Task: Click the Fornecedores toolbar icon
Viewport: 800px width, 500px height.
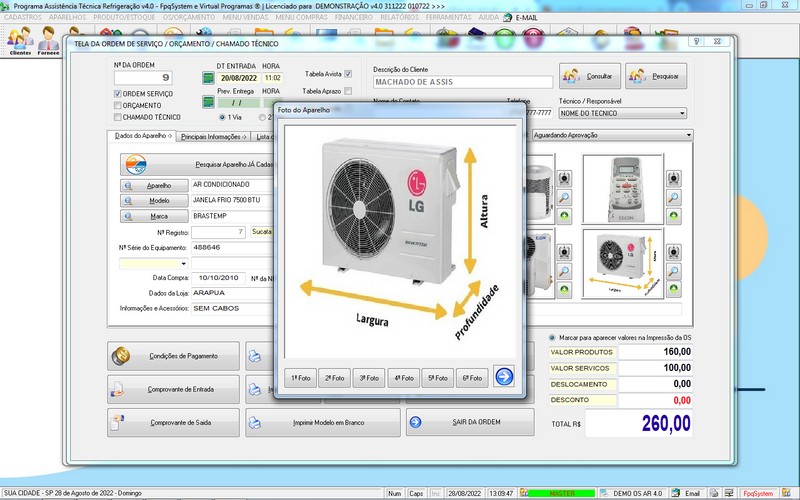Action: coord(49,40)
